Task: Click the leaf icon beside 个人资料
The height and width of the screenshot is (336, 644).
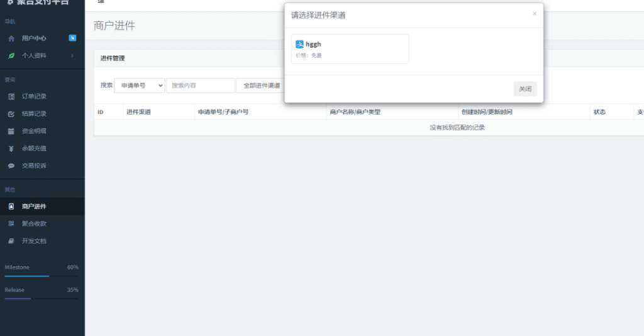Action: pos(11,55)
